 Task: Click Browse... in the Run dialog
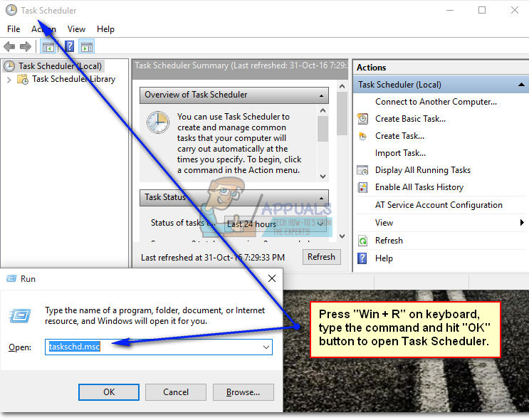pyautogui.click(x=243, y=392)
